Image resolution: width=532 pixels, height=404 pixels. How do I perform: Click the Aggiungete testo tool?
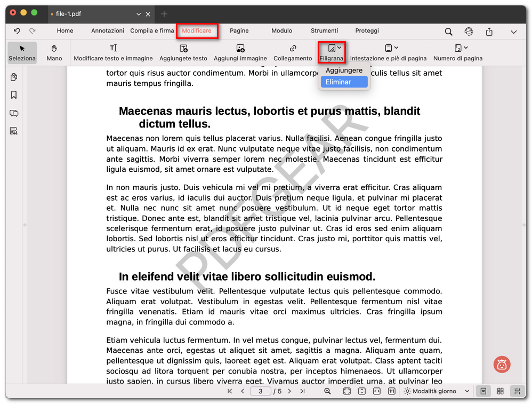(183, 52)
